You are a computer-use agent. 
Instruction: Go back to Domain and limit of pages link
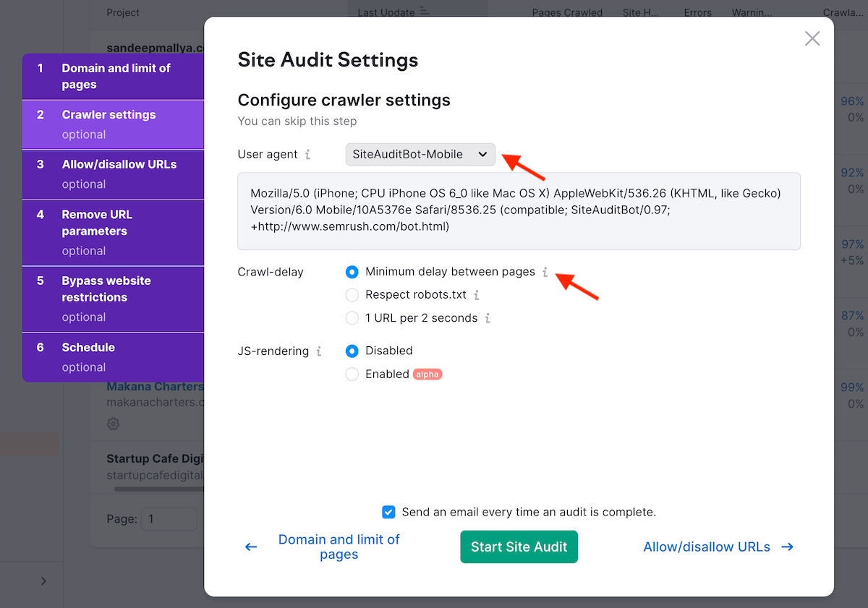pyautogui.click(x=339, y=547)
